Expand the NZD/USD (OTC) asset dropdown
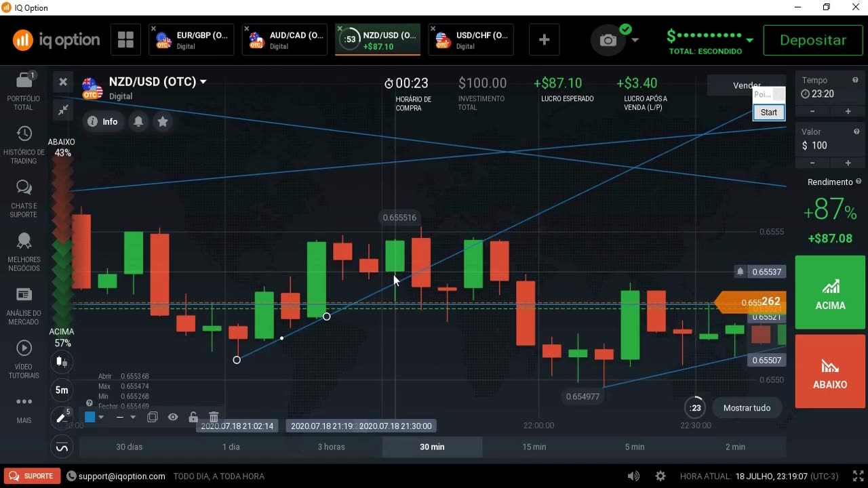Viewport: 868px width, 488px height. (x=203, y=82)
